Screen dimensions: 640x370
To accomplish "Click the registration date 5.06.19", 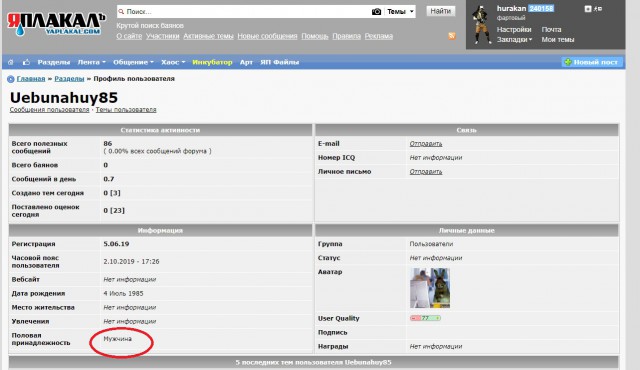I will click(116, 244).
